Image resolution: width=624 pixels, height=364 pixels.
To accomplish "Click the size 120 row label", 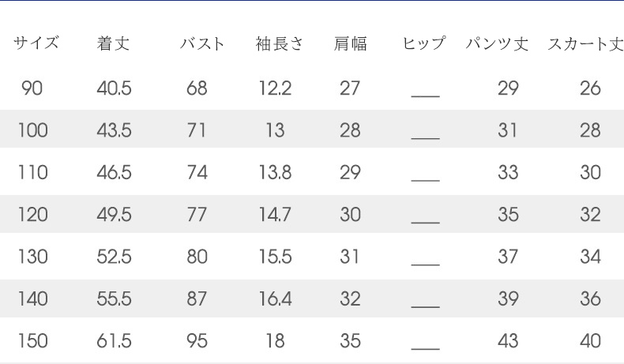I will tap(32, 215).
